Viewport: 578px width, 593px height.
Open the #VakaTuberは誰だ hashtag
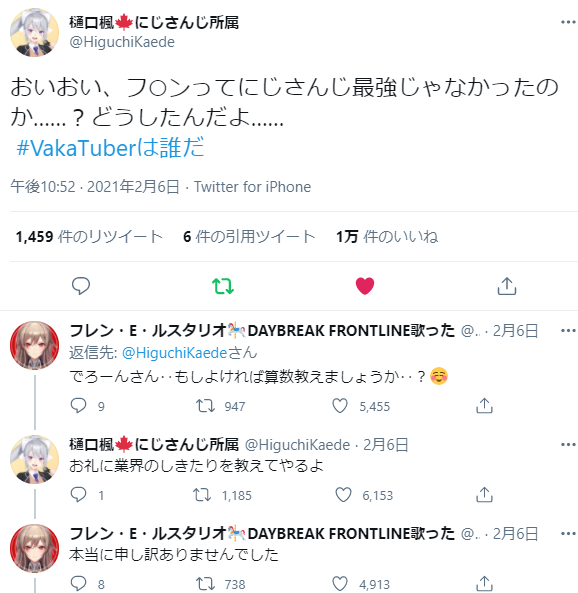(110, 147)
